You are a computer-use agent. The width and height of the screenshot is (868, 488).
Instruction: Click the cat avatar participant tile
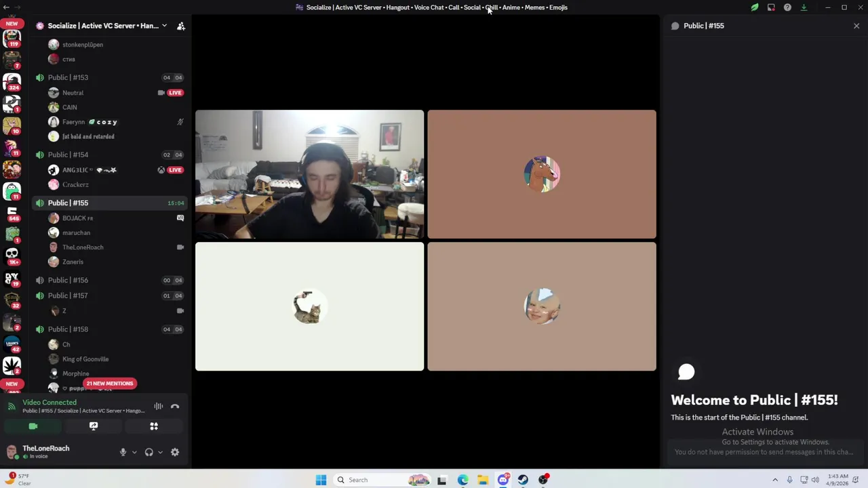pos(310,306)
